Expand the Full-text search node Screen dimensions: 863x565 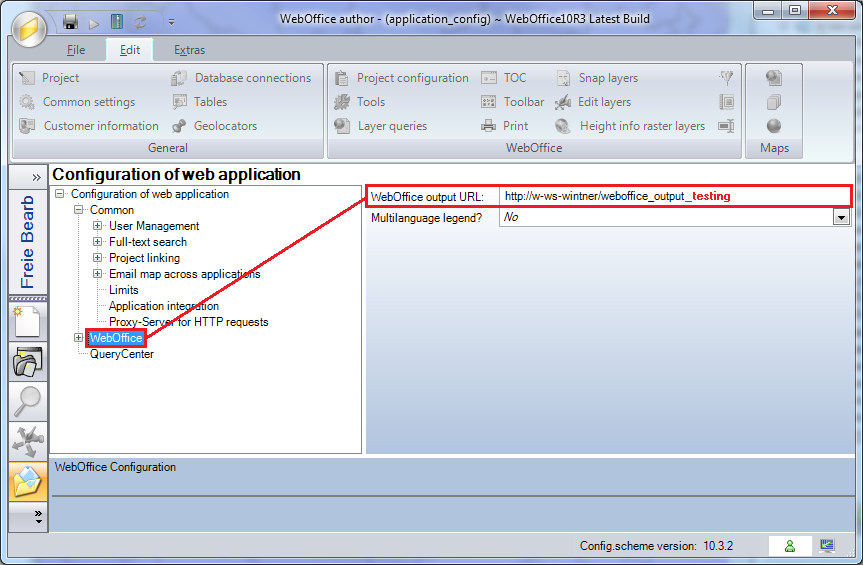pyautogui.click(x=97, y=242)
